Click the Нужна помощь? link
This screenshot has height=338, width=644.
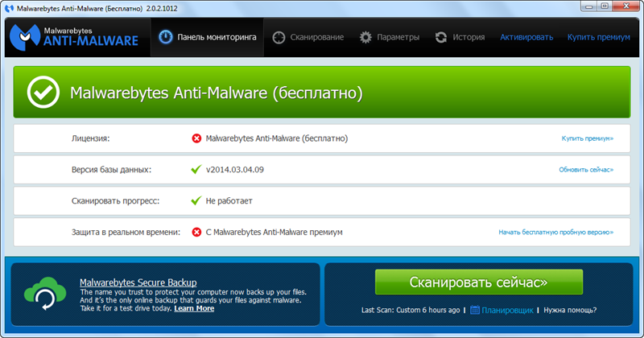[570, 310]
